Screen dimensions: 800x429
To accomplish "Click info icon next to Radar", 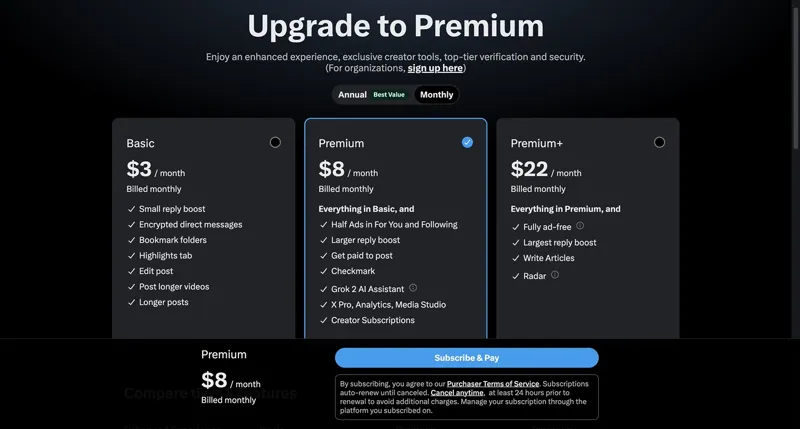I will pos(555,274).
